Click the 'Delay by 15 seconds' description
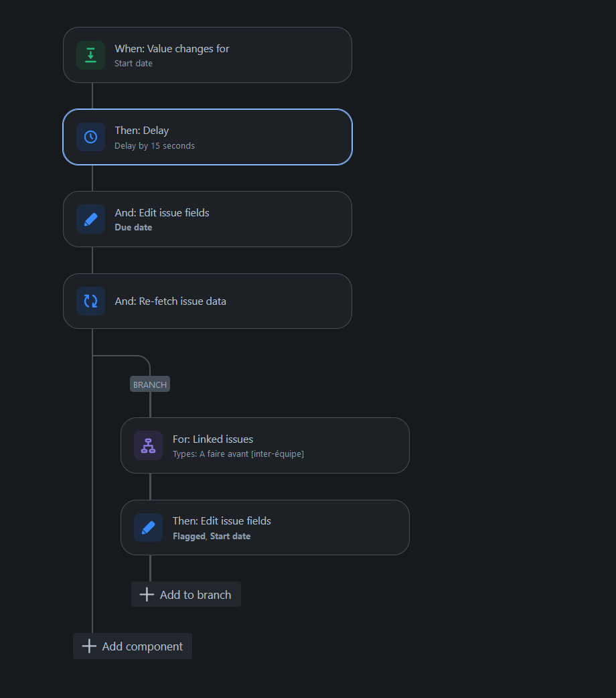 pos(155,146)
